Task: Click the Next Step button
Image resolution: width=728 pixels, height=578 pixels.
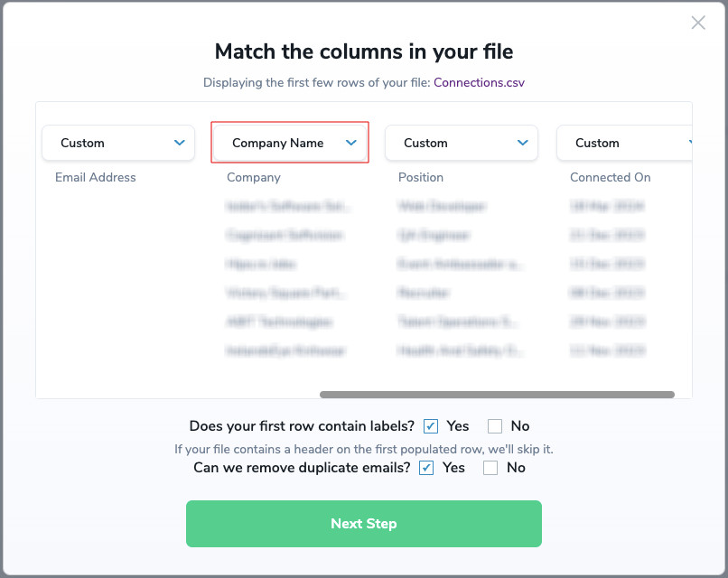Action: point(363,524)
